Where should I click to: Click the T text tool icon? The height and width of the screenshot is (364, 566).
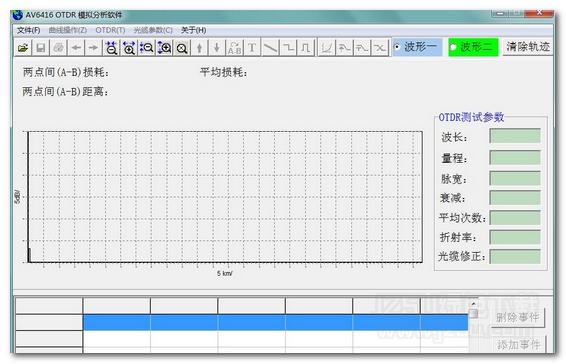click(x=252, y=48)
